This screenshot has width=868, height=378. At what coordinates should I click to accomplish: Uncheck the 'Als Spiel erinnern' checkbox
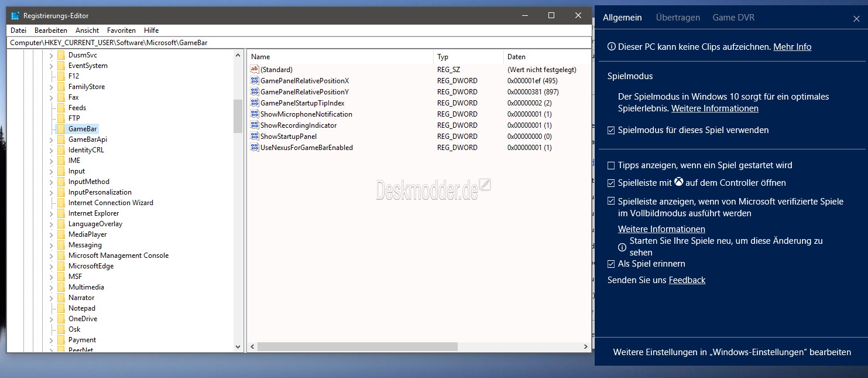tap(612, 264)
